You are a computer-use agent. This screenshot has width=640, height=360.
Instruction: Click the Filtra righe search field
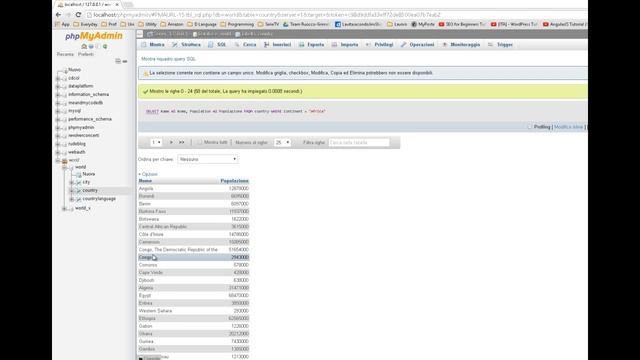coord(359,142)
